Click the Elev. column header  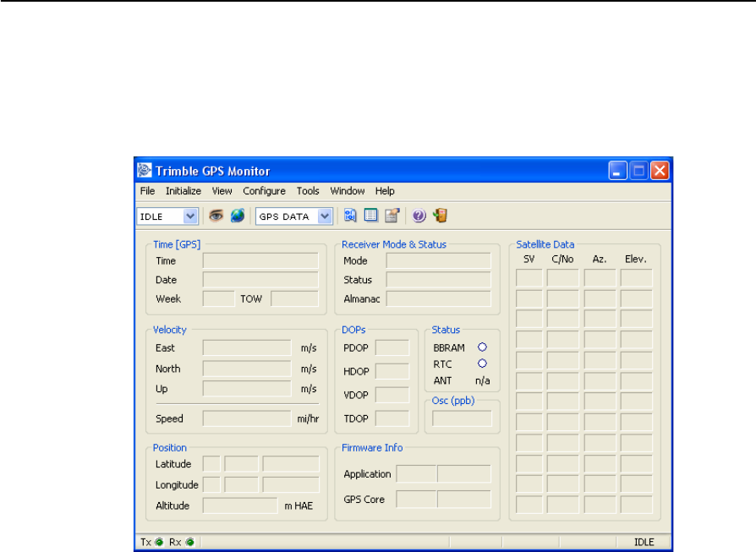(x=636, y=260)
